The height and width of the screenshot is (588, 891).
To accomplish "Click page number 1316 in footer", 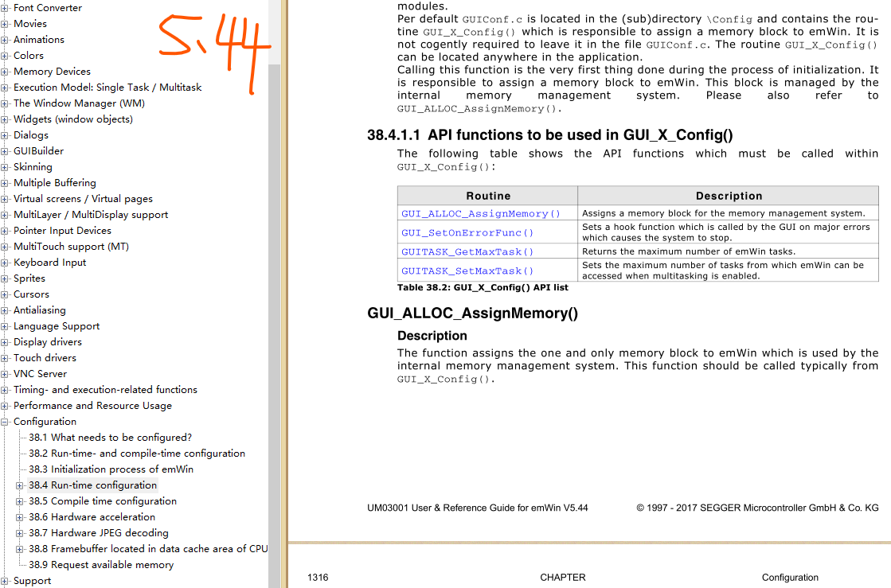I will 318,577.
